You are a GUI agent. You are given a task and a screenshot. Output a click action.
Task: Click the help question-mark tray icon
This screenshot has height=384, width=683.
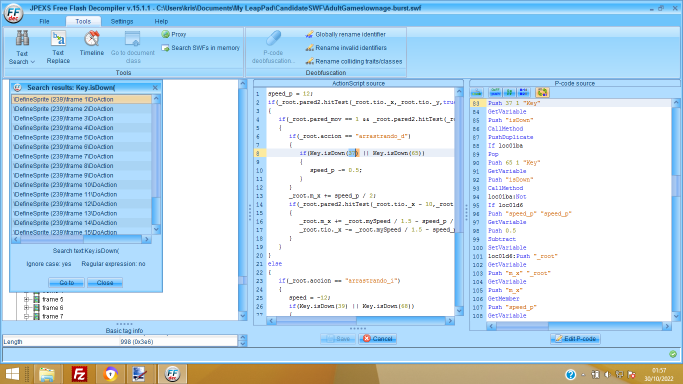[x=570, y=374]
